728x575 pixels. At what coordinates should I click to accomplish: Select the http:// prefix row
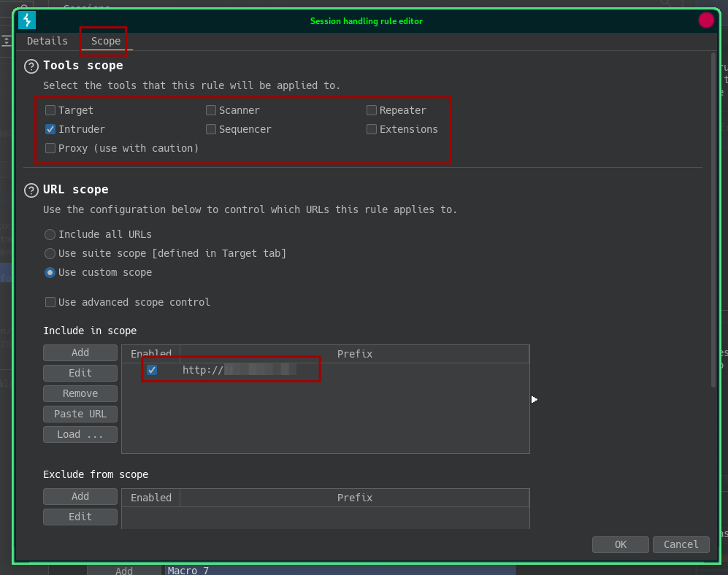(x=326, y=370)
